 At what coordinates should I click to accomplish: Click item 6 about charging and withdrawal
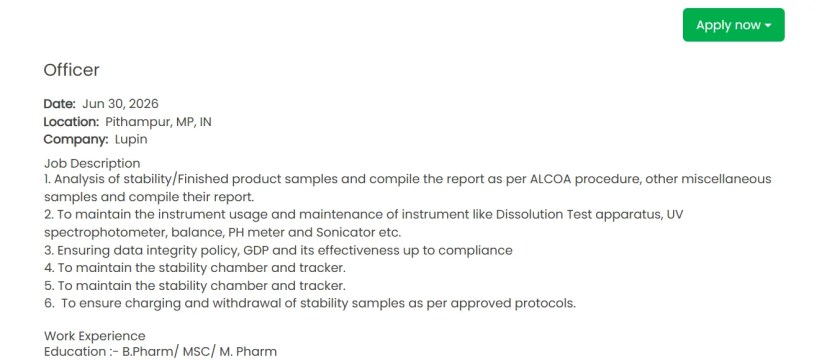coord(310,303)
